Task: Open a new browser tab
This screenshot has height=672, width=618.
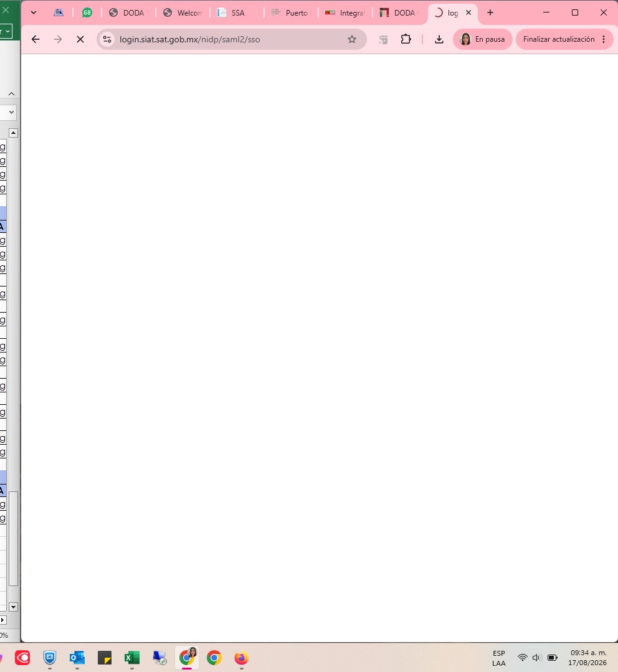Action: click(x=490, y=13)
